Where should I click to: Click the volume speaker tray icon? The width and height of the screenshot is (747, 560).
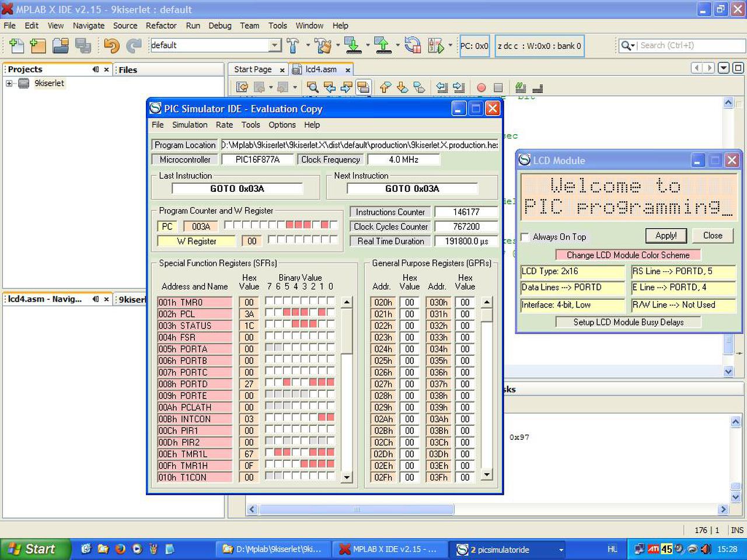(706, 549)
